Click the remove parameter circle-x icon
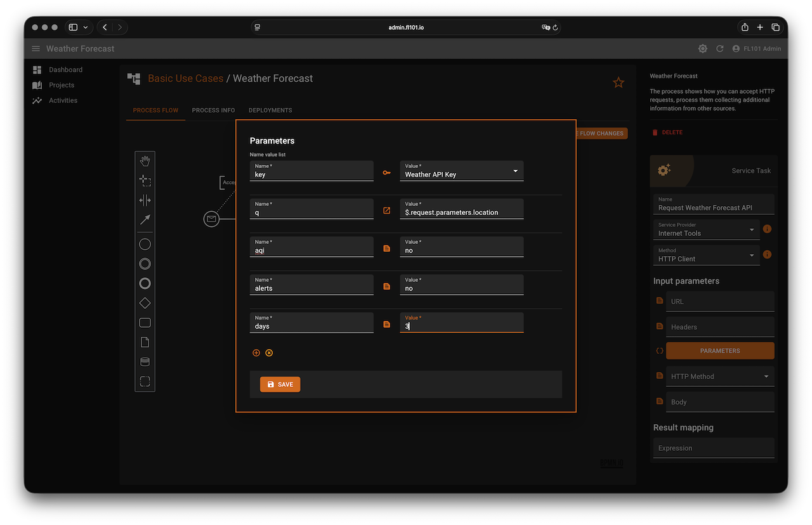The height and width of the screenshot is (525, 812). (x=269, y=353)
